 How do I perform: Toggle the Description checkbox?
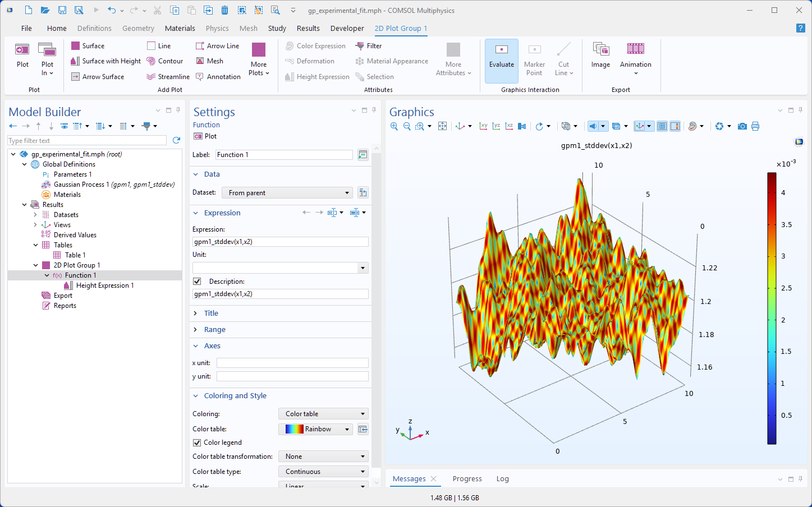pos(197,282)
